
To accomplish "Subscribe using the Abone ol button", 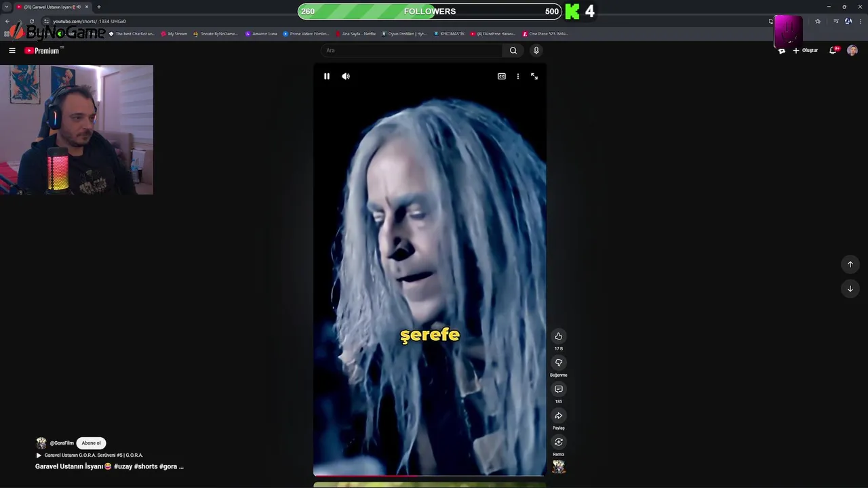I will pyautogui.click(x=91, y=443).
